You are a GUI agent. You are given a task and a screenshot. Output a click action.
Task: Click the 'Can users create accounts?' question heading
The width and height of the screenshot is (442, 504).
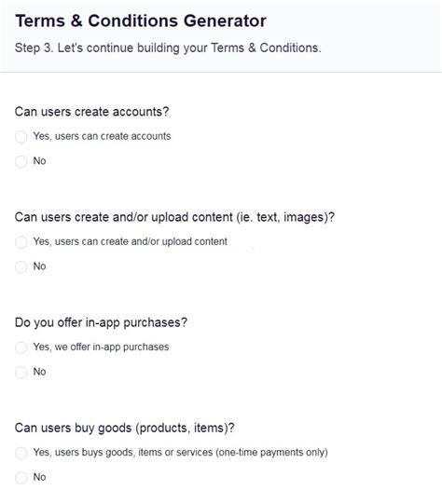(x=91, y=112)
